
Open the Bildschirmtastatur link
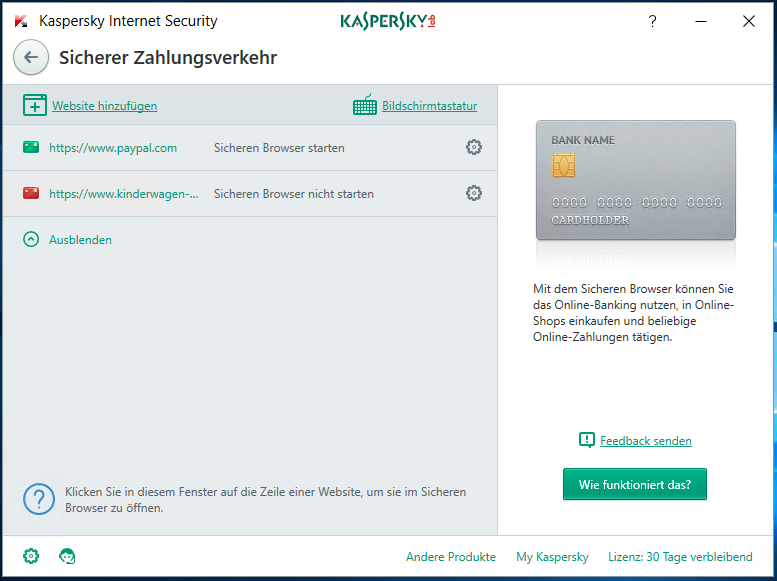430,106
